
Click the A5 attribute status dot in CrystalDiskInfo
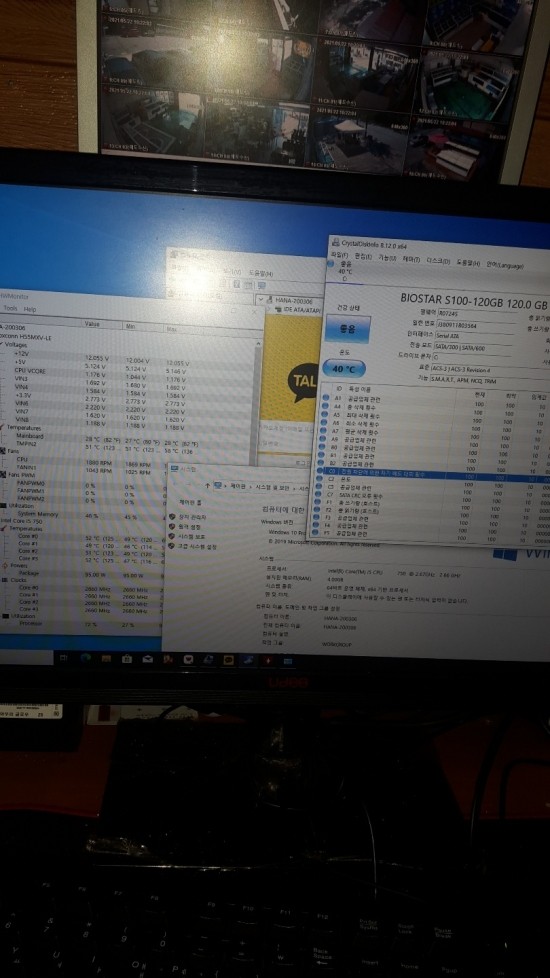tap(324, 414)
